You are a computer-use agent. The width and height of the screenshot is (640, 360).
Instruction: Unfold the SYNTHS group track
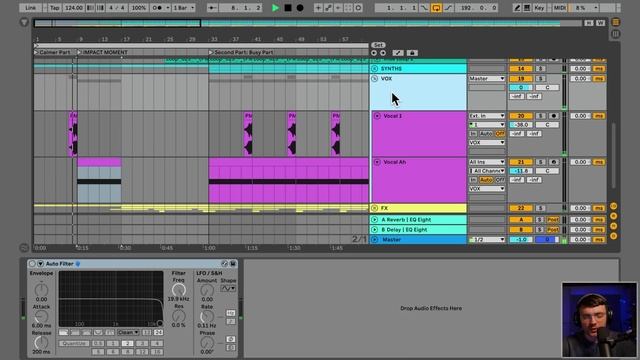click(374, 69)
